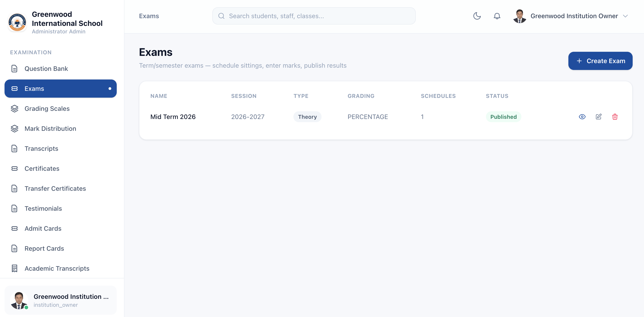Focus the search students, staff, classes field
644x317 pixels.
[314, 16]
